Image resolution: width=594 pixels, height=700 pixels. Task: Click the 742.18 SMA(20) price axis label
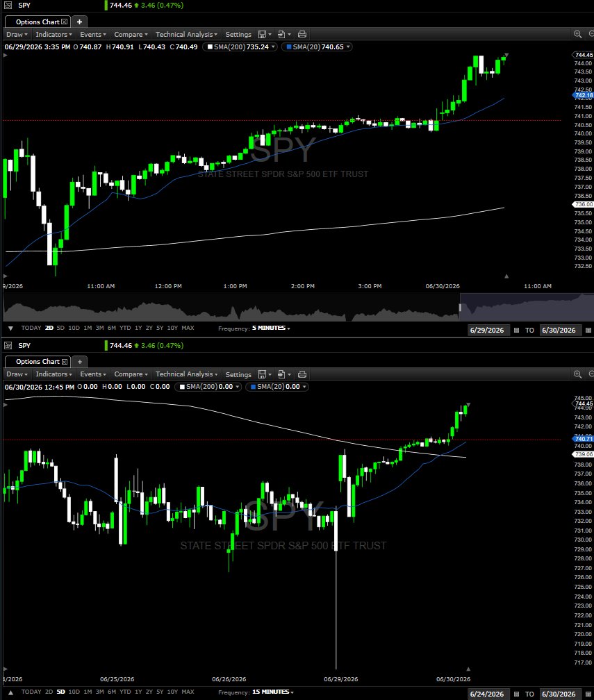click(584, 95)
